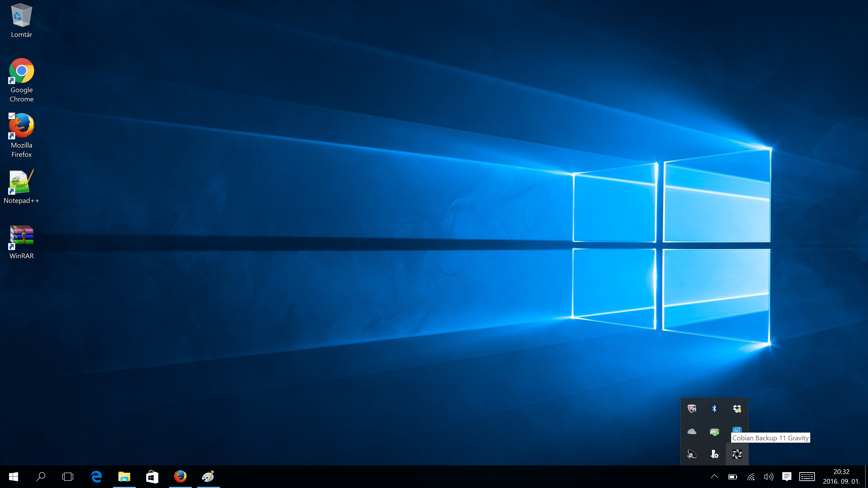Open the battery status flyout

[733, 476]
